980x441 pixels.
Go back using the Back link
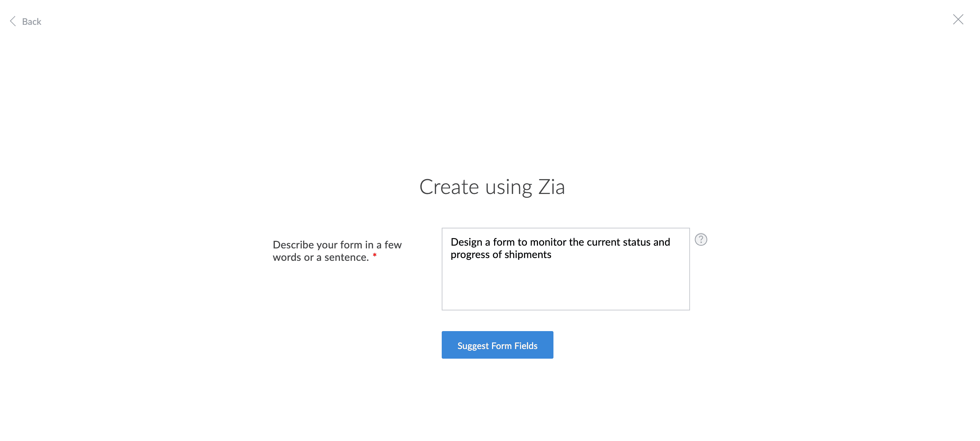point(26,21)
